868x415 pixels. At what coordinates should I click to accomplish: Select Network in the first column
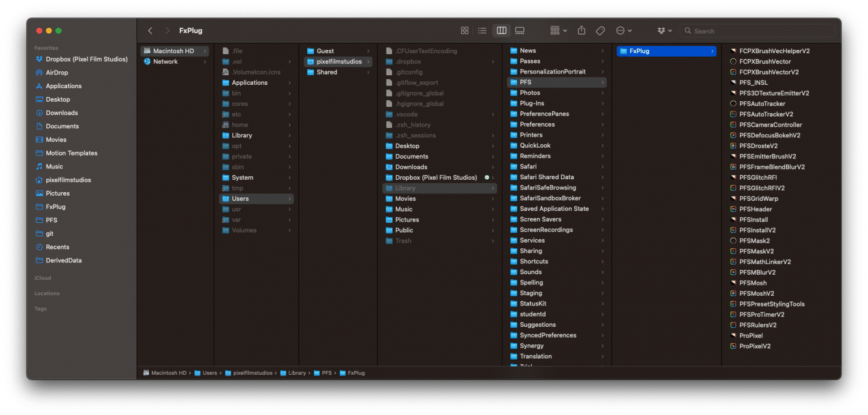(175, 62)
